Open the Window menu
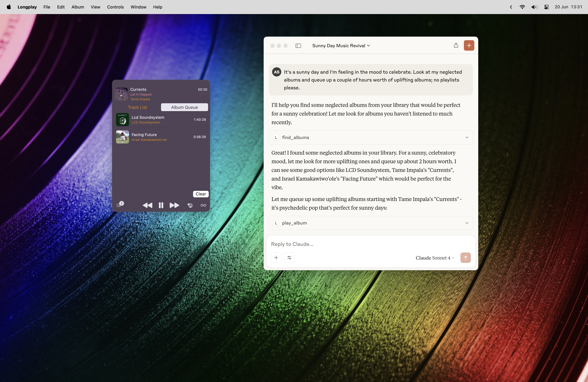 pos(138,7)
